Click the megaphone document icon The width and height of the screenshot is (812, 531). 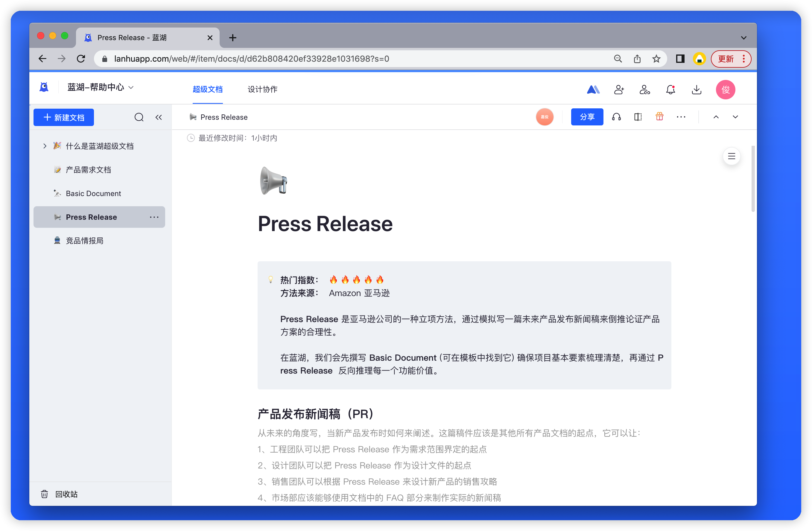pyautogui.click(x=273, y=180)
